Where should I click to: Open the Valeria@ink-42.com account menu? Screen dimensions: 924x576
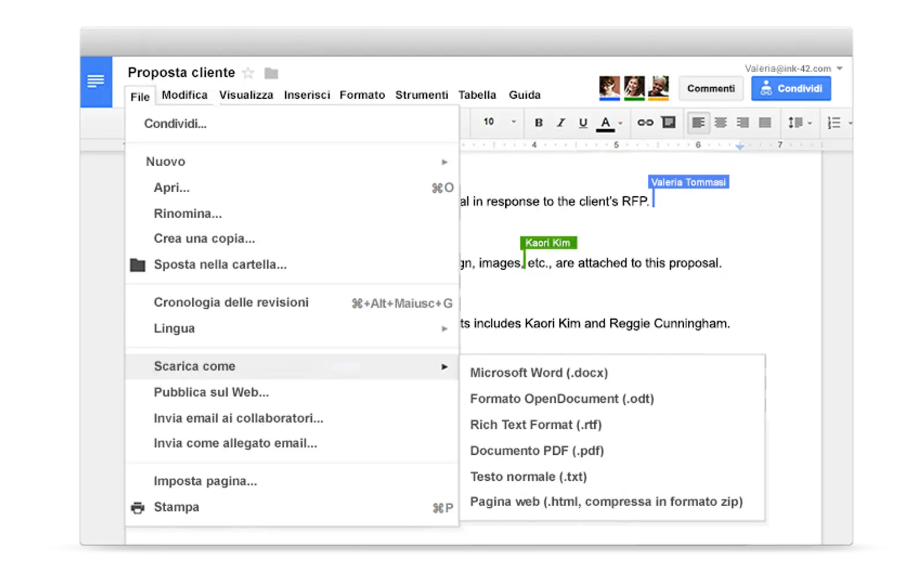pos(793,68)
